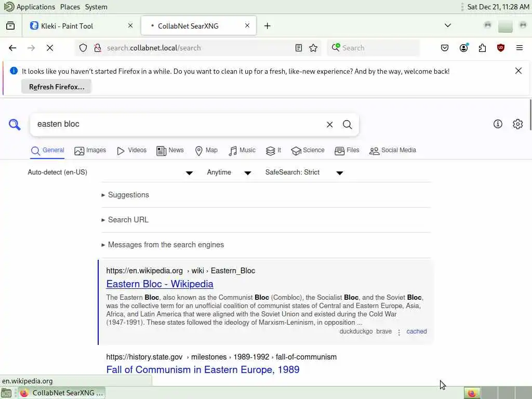Open the tracking protection shield icon
Viewport: 532px width, 399px height.
point(83,48)
